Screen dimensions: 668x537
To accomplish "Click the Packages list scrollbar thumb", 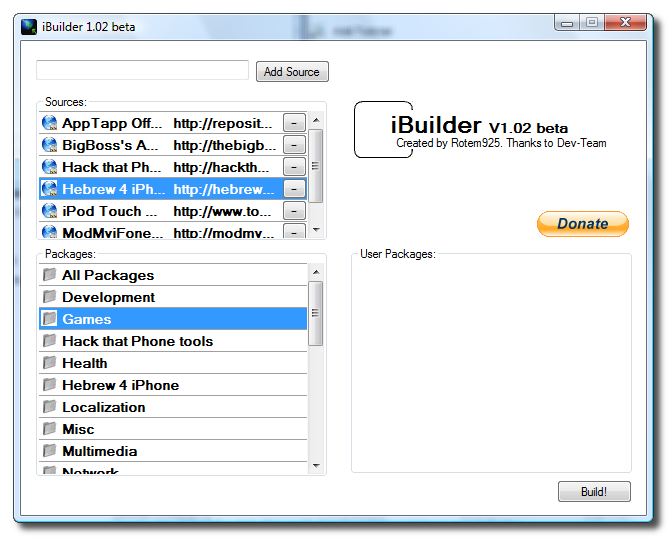I will pos(316,313).
